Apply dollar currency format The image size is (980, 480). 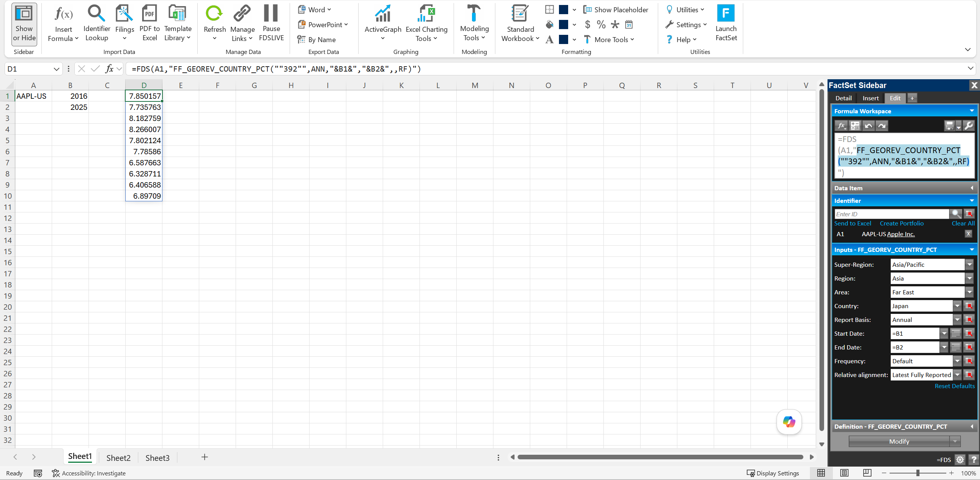pyautogui.click(x=587, y=25)
